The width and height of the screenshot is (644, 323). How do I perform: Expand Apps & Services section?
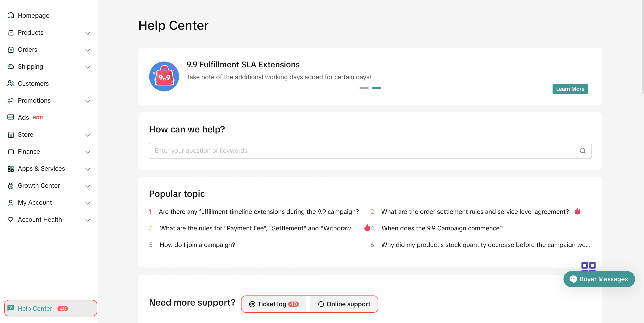pos(41,168)
